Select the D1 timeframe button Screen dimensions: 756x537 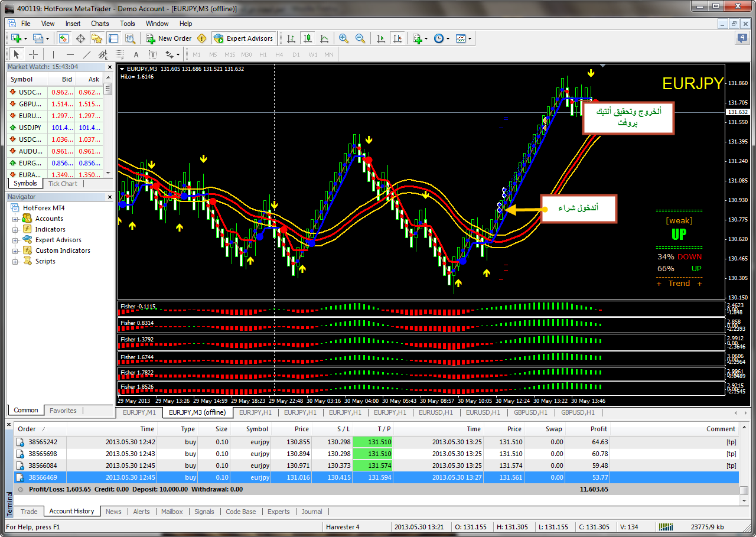(x=296, y=54)
